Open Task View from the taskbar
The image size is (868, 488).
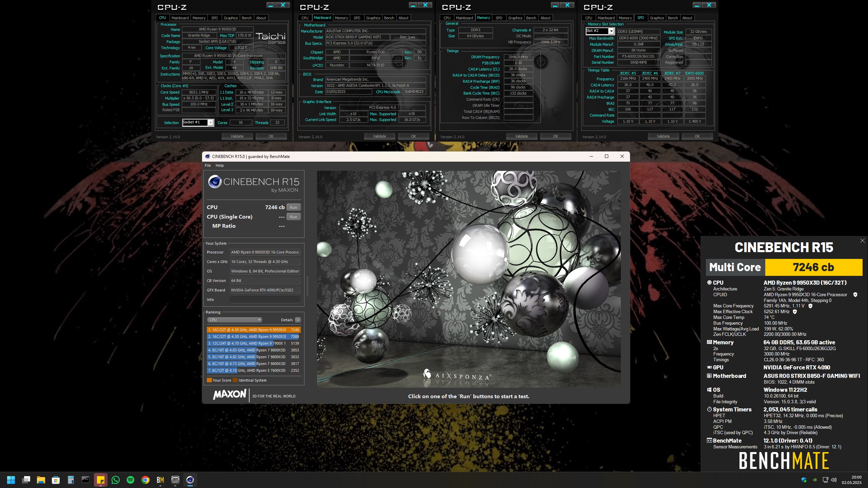click(x=26, y=480)
